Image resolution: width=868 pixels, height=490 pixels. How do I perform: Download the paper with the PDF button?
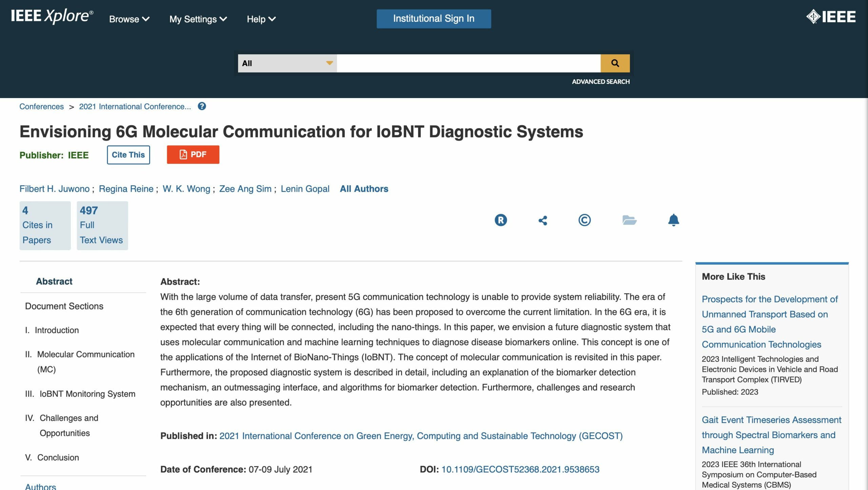point(193,155)
